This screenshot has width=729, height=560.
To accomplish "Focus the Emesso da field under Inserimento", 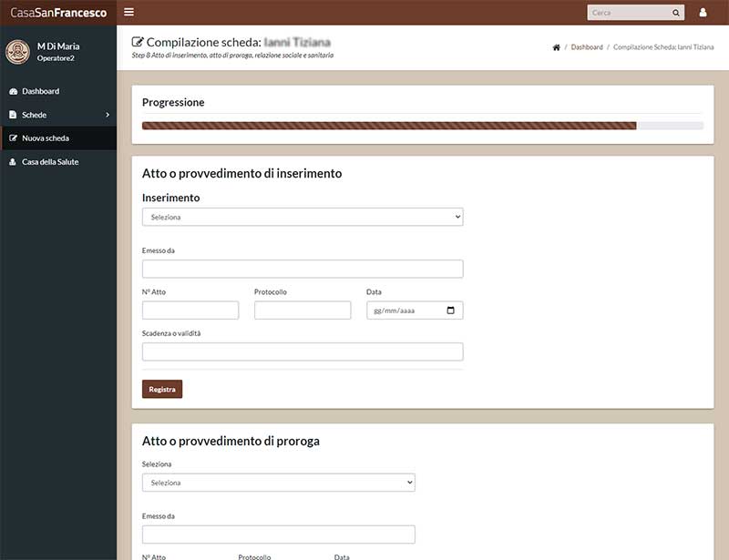I will [x=303, y=269].
